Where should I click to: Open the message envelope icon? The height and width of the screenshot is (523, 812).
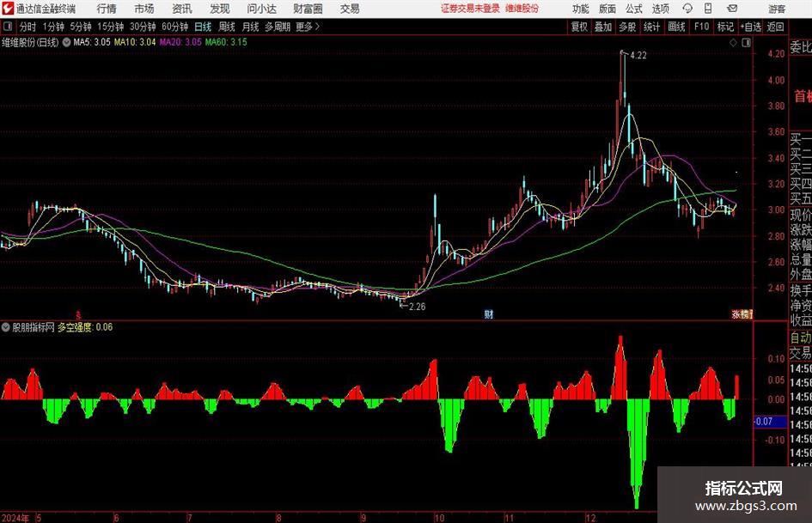pyautogui.click(x=732, y=9)
